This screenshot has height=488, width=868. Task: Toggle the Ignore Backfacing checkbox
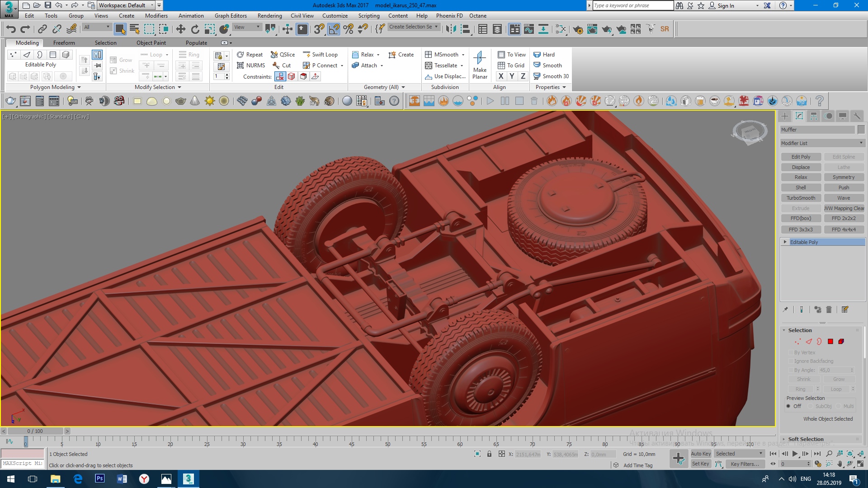(x=791, y=361)
